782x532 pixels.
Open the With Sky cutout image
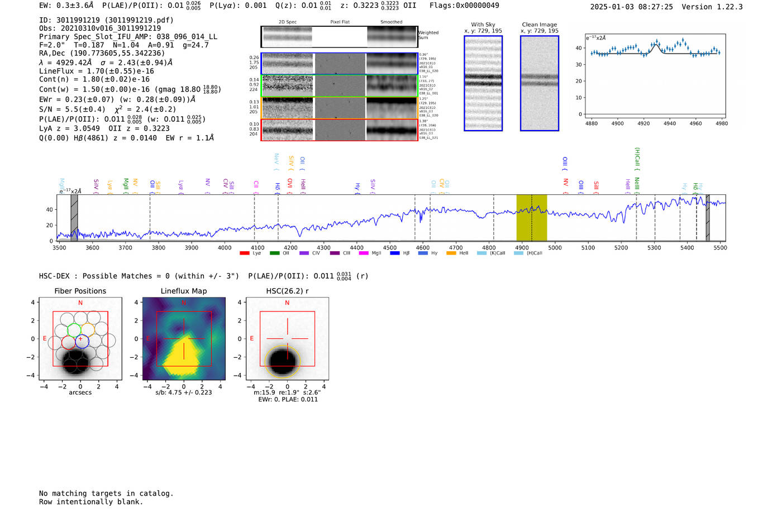483,83
